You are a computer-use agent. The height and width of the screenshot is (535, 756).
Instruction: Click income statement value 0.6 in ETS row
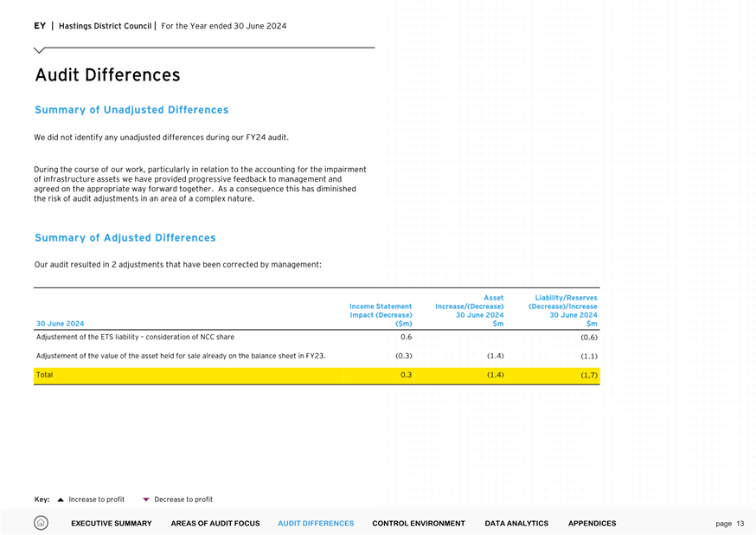[407, 337]
